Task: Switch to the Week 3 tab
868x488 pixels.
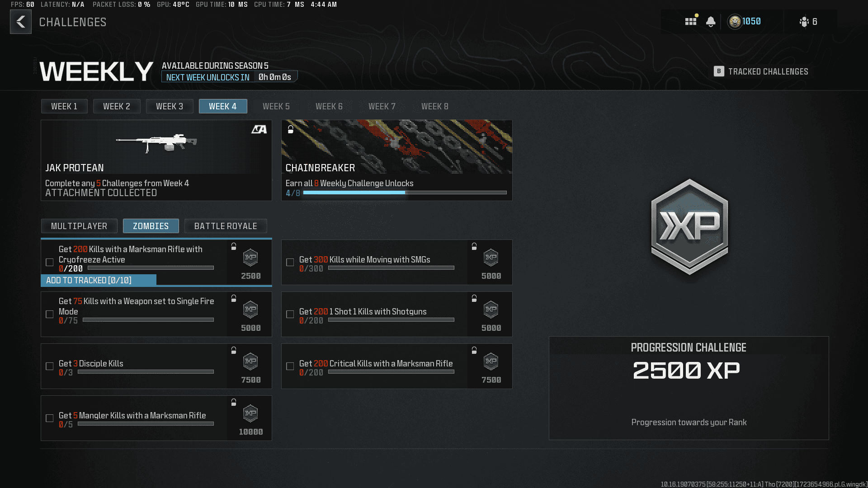Action: pos(170,106)
